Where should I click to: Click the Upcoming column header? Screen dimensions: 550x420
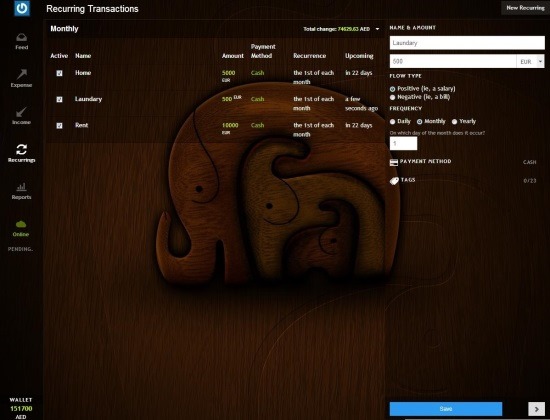tap(359, 56)
